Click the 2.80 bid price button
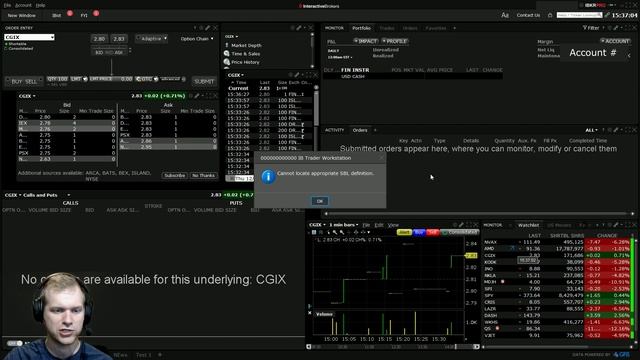 point(99,39)
